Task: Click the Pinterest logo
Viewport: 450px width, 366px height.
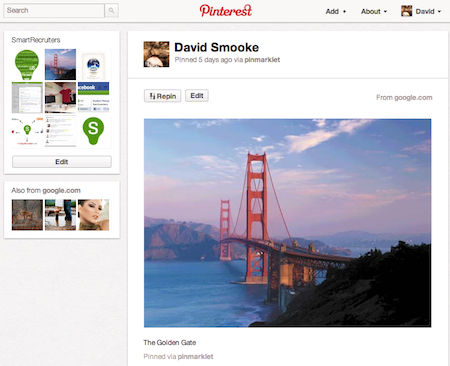Action: [x=226, y=11]
